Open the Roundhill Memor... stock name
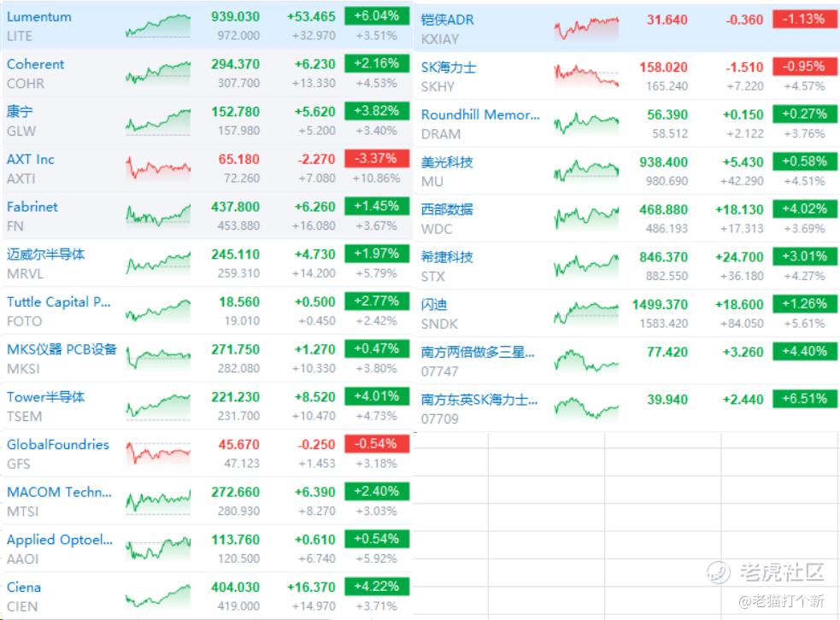The height and width of the screenshot is (620, 840). (480, 114)
